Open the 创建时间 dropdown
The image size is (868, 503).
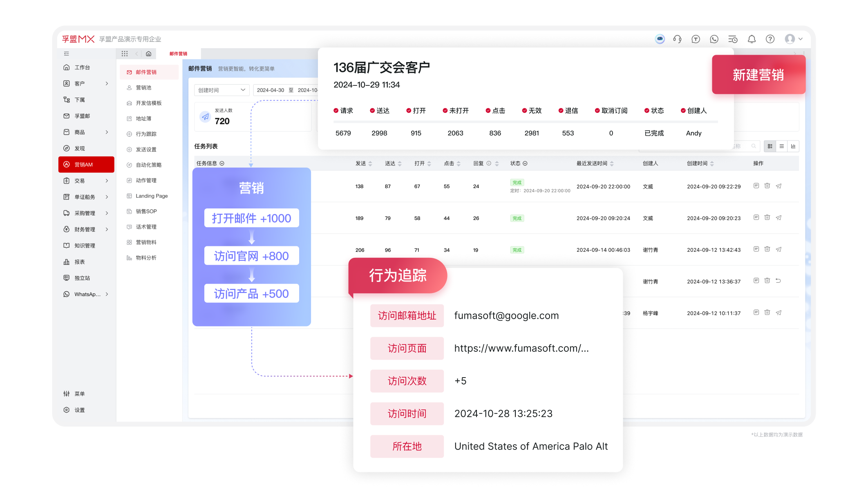[x=222, y=90]
